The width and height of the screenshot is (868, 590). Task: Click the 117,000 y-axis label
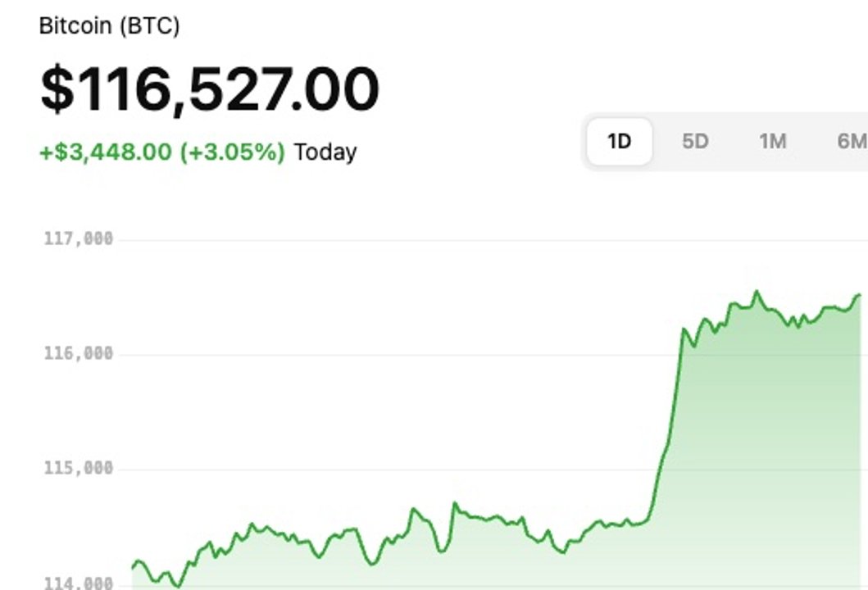point(79,239)
